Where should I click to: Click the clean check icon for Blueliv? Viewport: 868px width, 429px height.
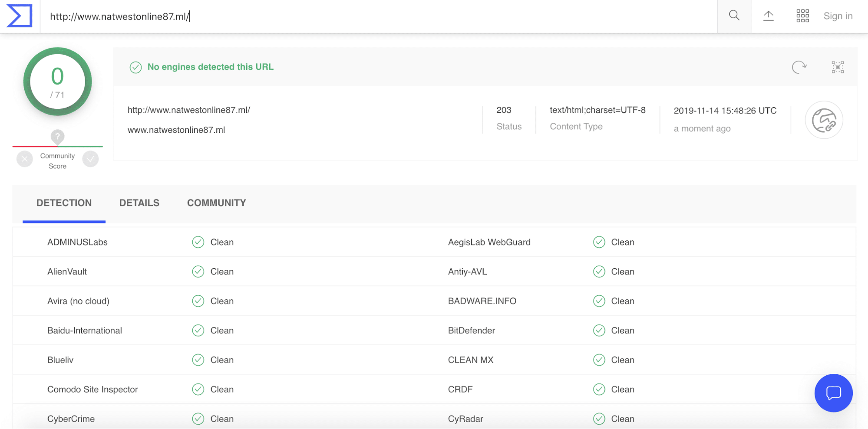coord(198,360)
